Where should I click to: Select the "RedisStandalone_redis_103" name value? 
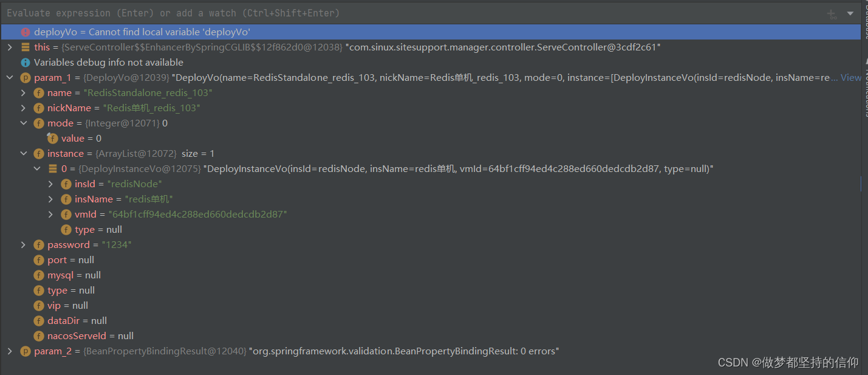click(147, 93)
